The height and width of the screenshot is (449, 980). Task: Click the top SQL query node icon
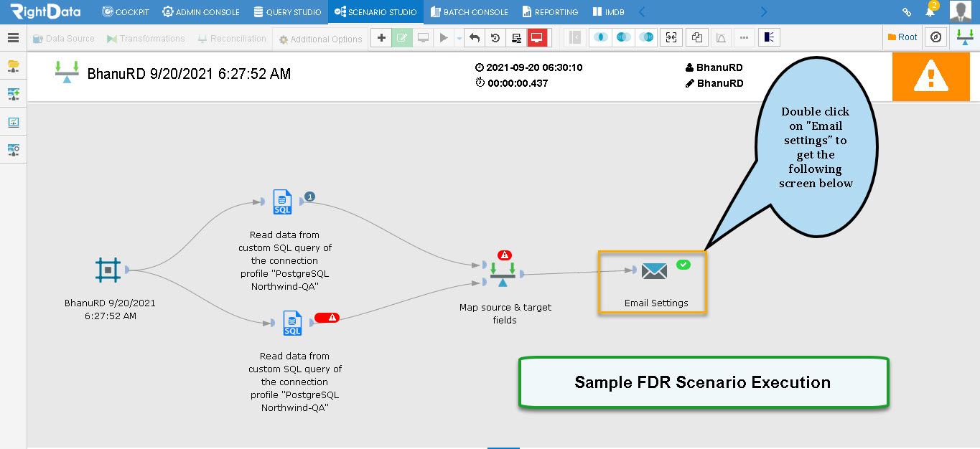(283, 202)
